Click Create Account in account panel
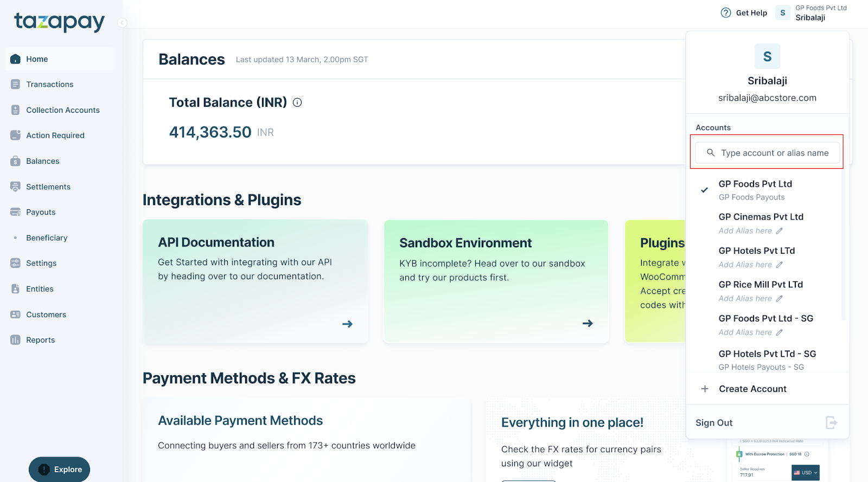The width and height of the screenshot is (868, 482). tap(752, 389)
